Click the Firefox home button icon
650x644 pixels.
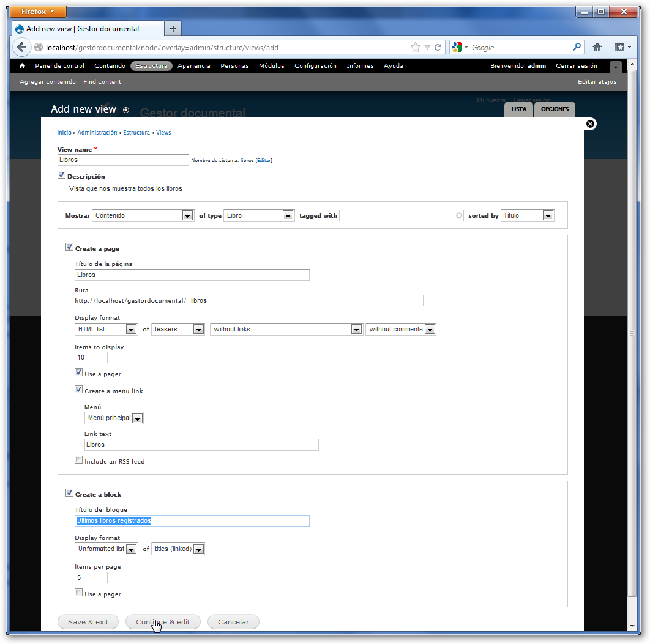[597, 47]
